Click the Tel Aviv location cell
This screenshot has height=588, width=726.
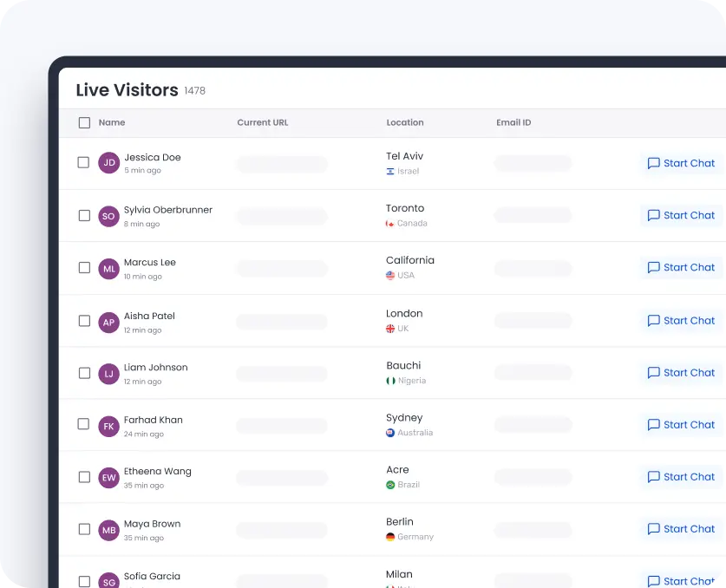click(x=405, y=156)
